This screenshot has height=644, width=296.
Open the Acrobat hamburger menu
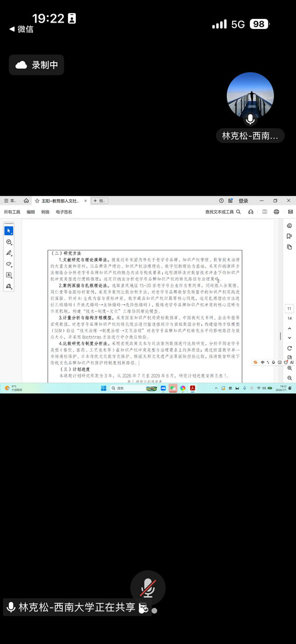(6, 201)
